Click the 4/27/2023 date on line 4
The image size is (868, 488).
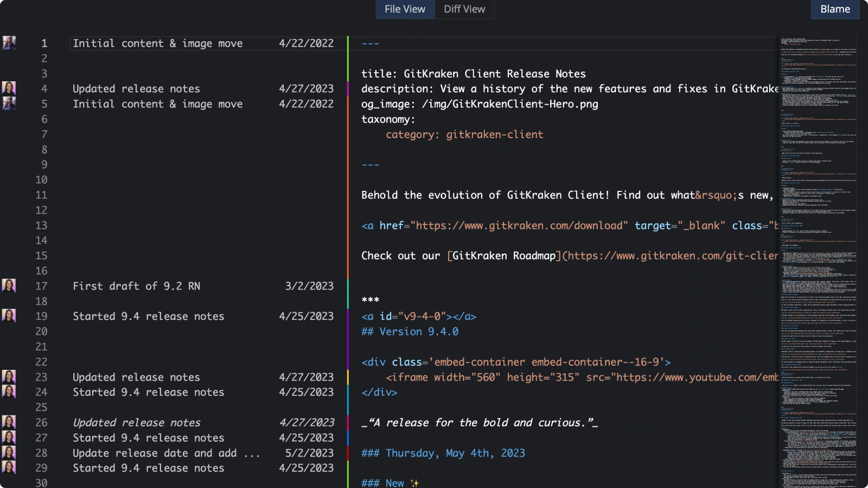pyautogui.click(x=307, y=89)
